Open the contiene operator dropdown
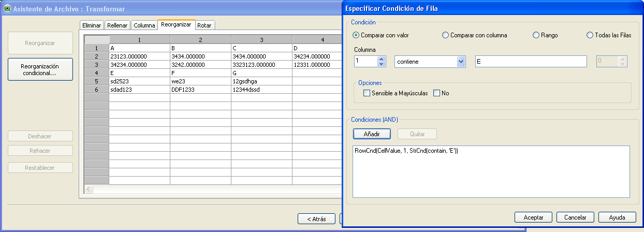The image size is (644, 232). click(x=461, y=62)
